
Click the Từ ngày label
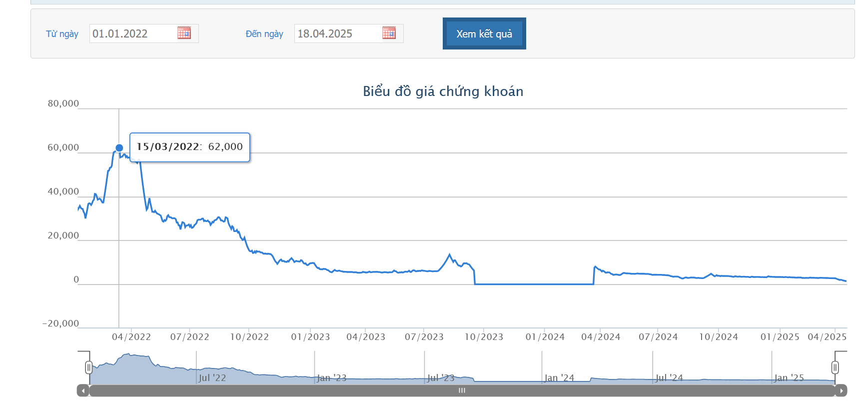tap(62, 34)
